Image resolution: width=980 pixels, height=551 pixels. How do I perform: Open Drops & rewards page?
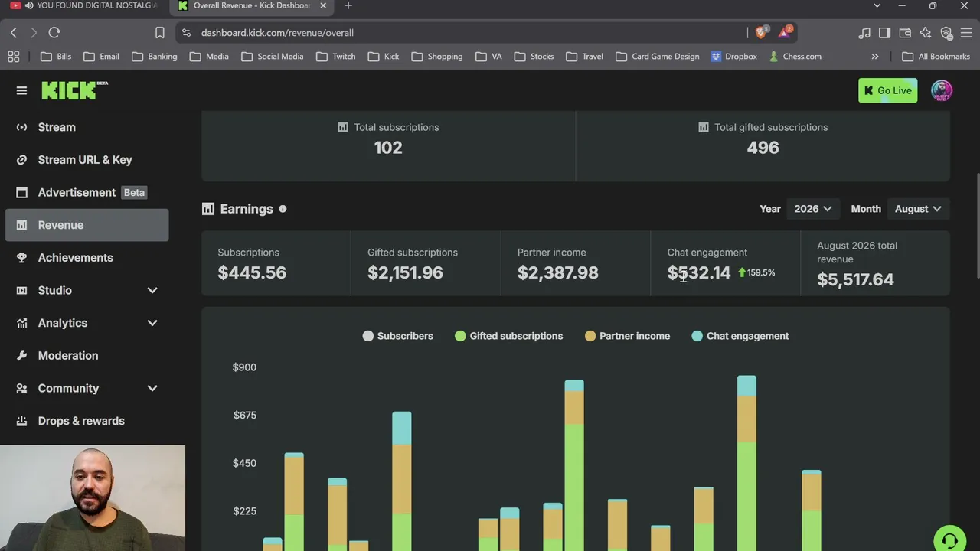pyautogui.click(x=87, y=421)
